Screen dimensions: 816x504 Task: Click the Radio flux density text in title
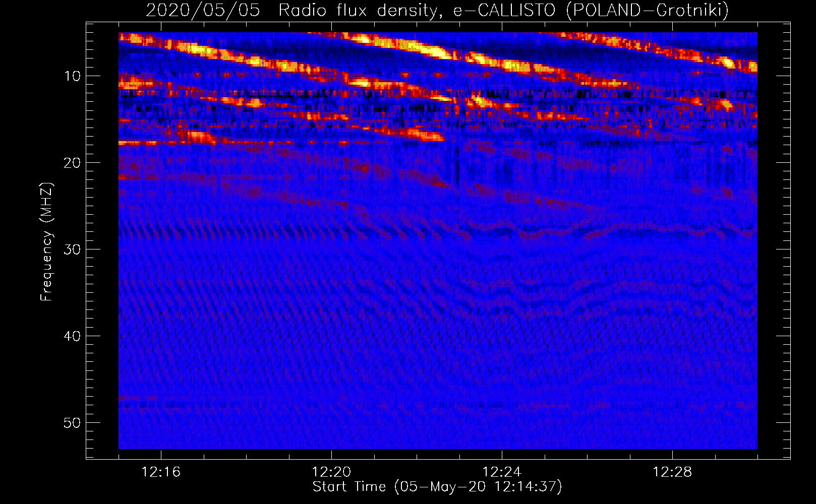tap(358, 10)
